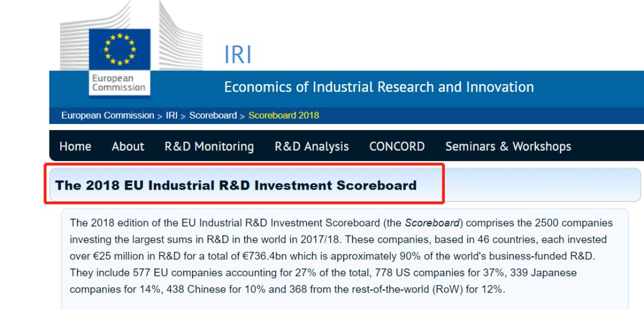
Task: Click the arrow separator after IRI breadcrumb
Action: [x=183, y=116]
